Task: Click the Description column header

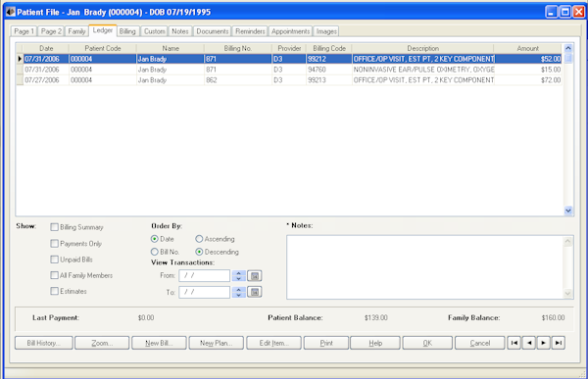Action: (x=423, y=48)
